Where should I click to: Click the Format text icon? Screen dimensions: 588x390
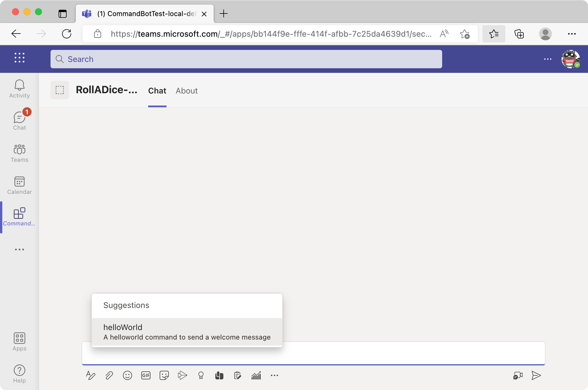[x=91, y=375]
